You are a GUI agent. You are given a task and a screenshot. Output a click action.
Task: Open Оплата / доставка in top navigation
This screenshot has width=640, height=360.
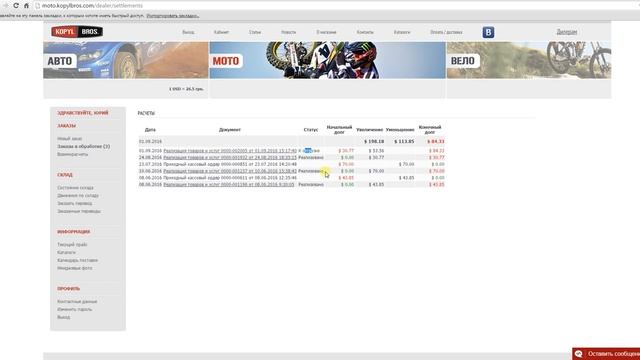[x=446, y=32]
